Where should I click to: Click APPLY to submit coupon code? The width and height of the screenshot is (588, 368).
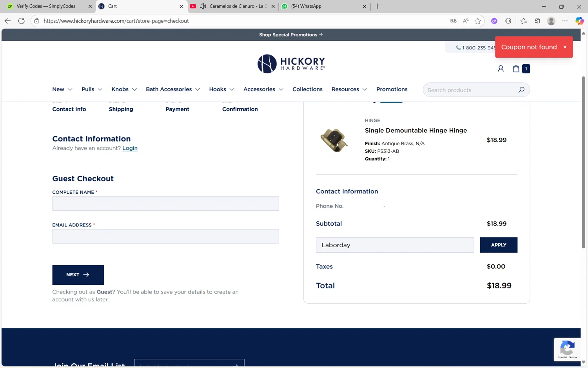[499, 245]
